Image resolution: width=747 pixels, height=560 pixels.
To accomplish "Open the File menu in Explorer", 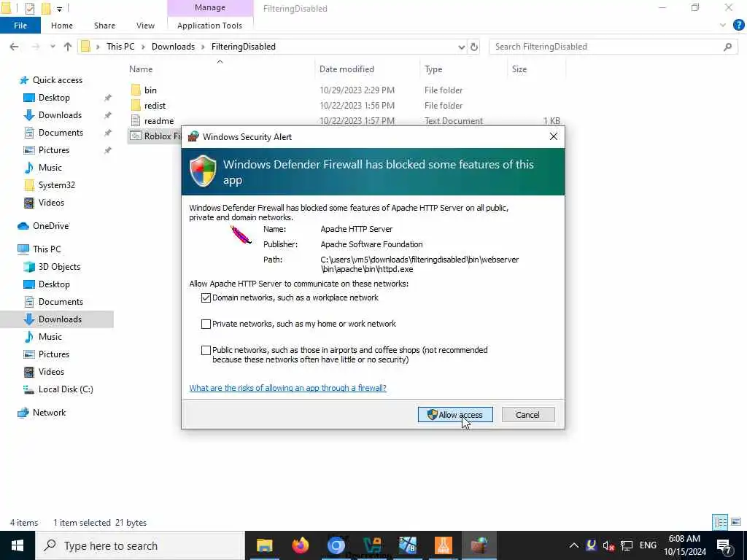I will 20,26.
